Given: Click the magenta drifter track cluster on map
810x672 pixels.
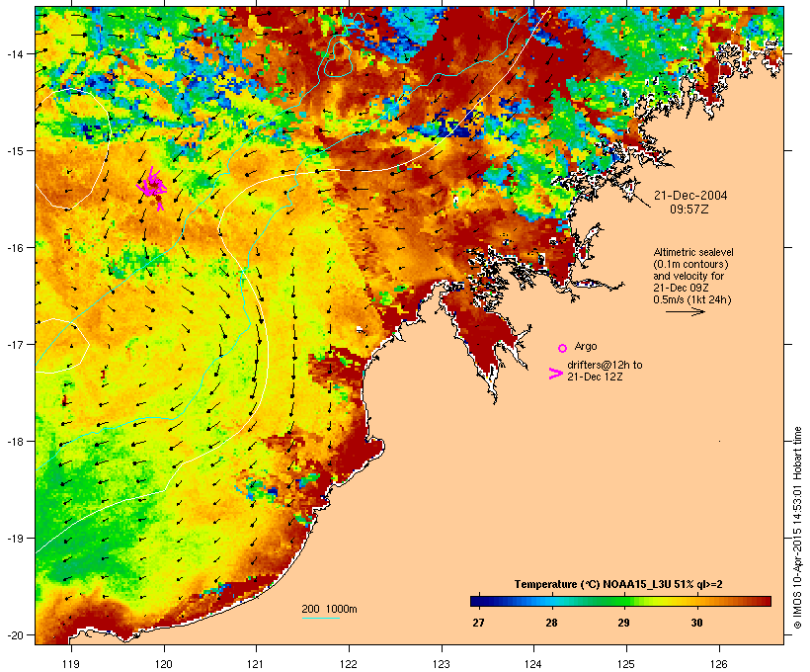Looking at the screenshot, I should click(152, 188).
